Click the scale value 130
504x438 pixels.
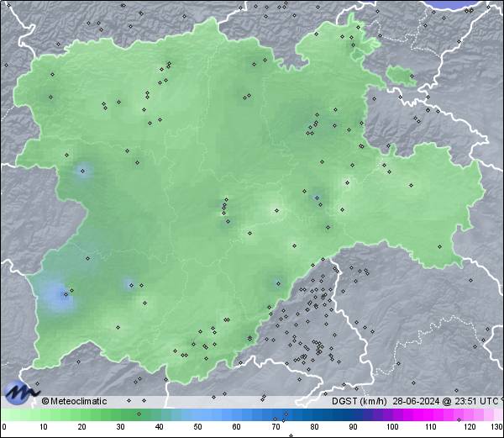coord(497,427)
